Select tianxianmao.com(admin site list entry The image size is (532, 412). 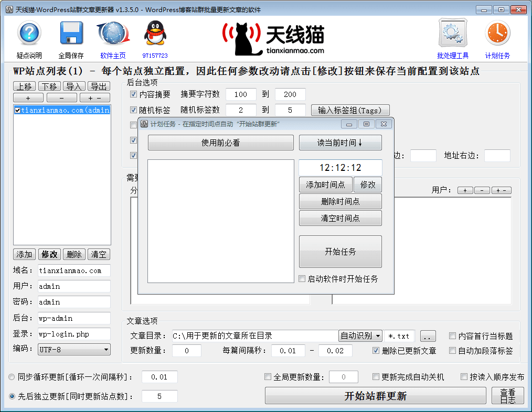pyautogui.click(x=62, y=110)
